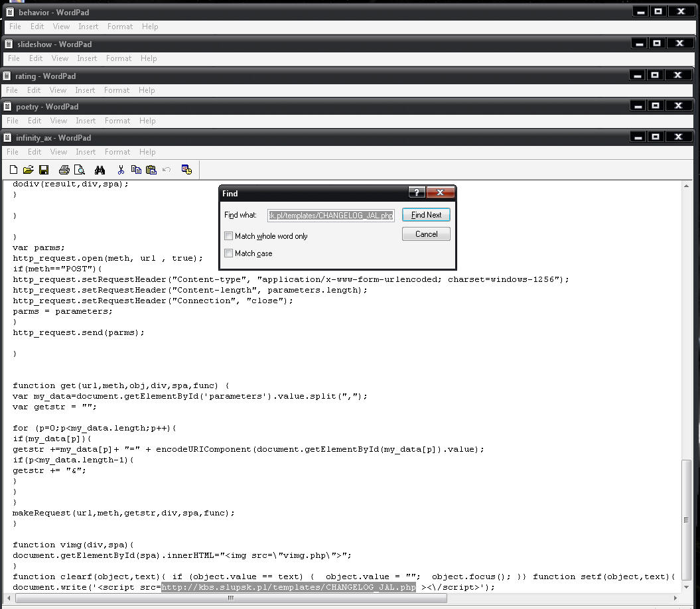Screen dimensions: 700x609
Task: Click the Find binoculars icon
Action: point(100,170)
